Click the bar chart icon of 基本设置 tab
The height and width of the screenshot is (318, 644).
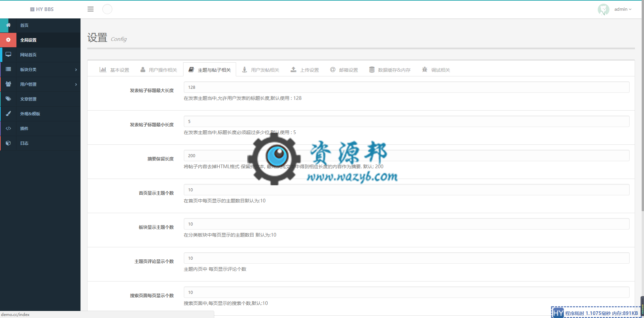tap(103, 69)
